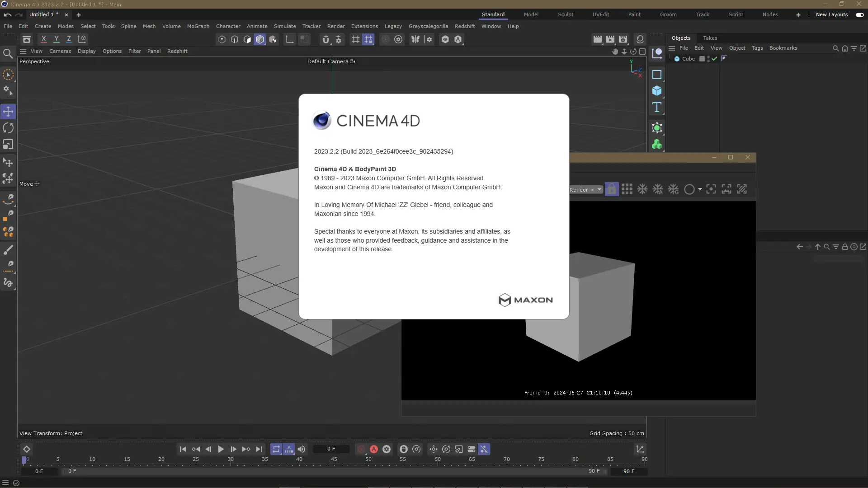Toggle Cube's green enable checkmark

click(x=714, y=59)
